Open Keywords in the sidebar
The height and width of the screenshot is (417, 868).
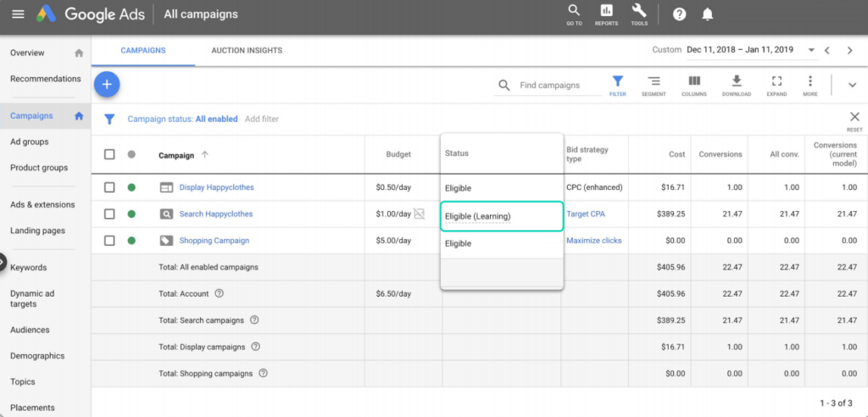tap(28, 268)
